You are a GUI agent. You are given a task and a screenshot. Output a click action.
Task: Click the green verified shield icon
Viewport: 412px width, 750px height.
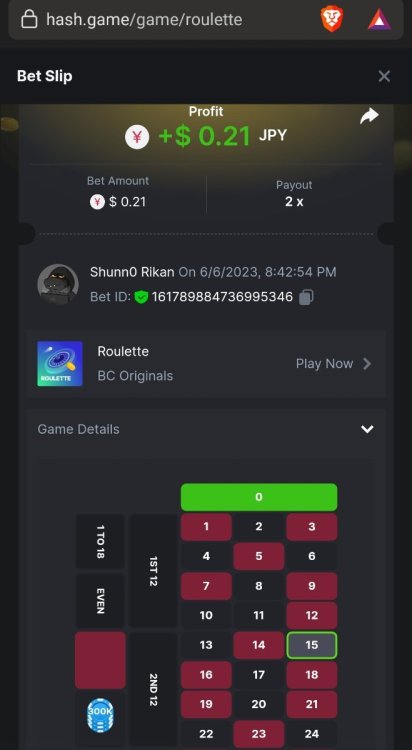[x=141, y=297]
